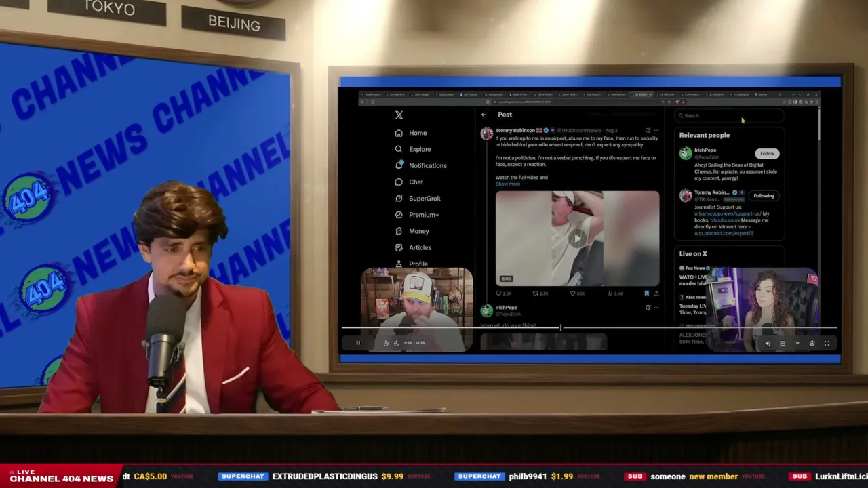Click the browser back button

[362, 102]
